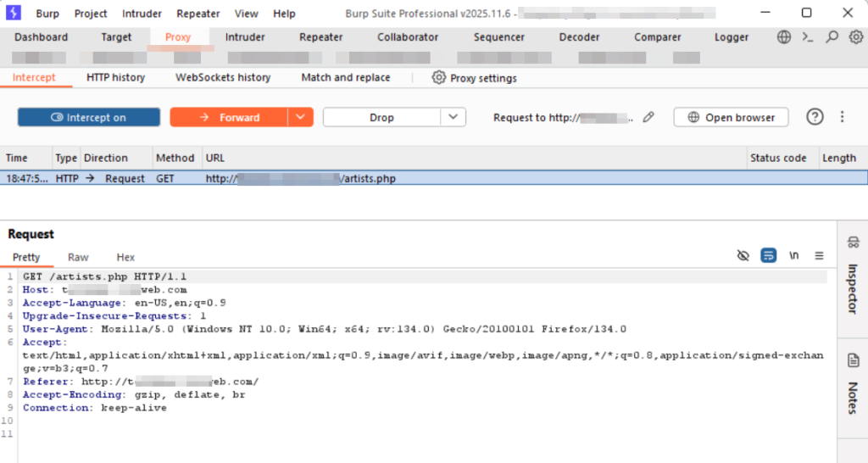Viewport: 868px width, 463px height.
Task: Switch to the HTTP history tab
Action: (115, 77)
